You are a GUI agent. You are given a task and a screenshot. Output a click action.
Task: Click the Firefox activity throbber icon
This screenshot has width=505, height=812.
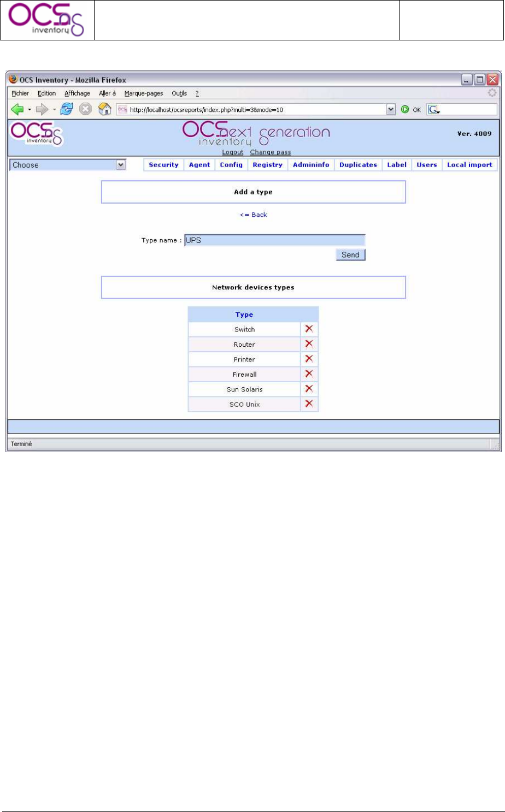[x=492, y=93]
